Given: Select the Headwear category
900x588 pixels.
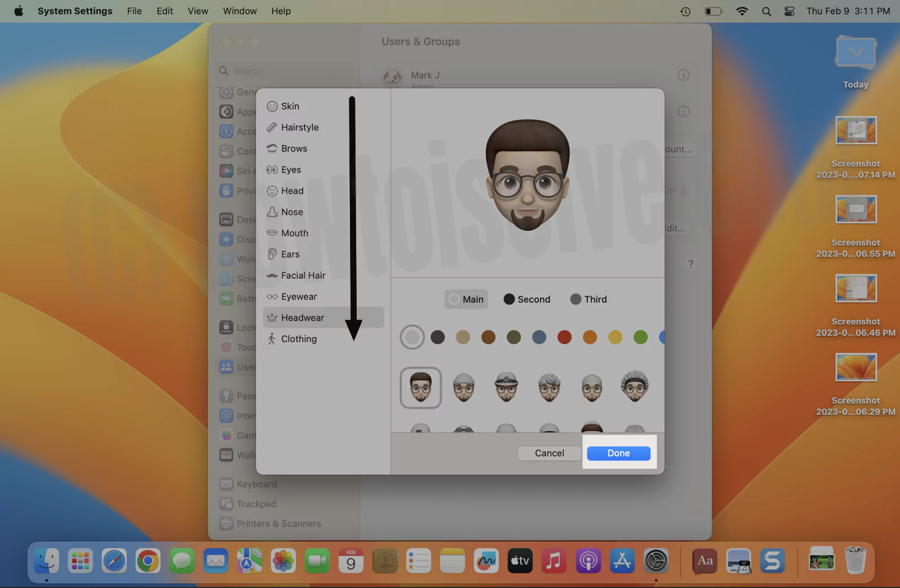Looking at the screenshot, I should (x=323, y=318).
